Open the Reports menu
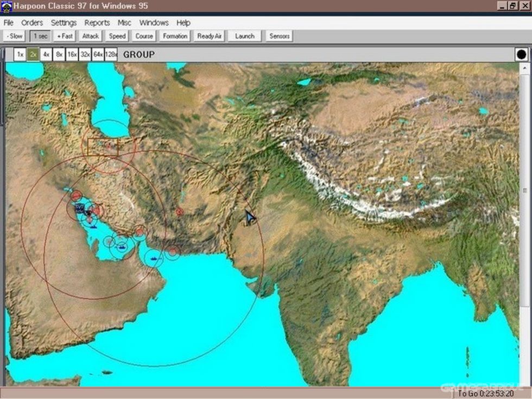The height and width of the screenshot is (399, 532). click(x=97, y=23)
